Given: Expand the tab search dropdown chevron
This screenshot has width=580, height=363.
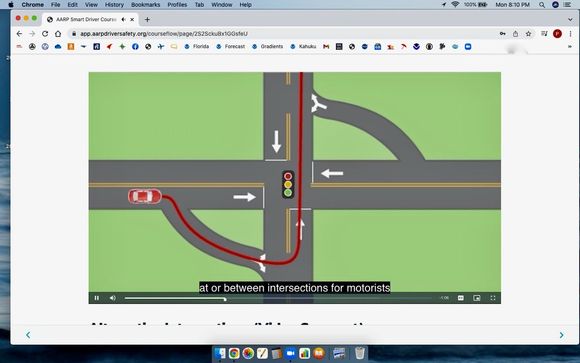Looking at the screenshot, I should pos(570,20).
